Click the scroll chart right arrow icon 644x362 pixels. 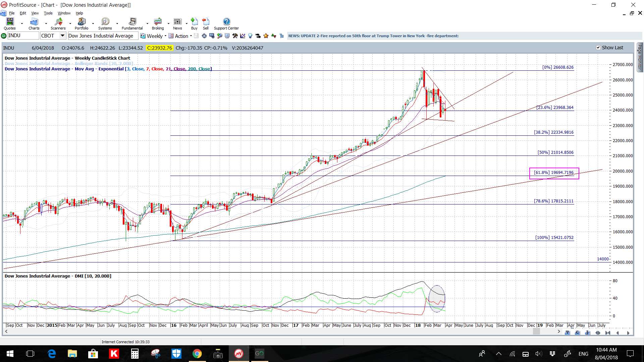[x=628, y=333]
